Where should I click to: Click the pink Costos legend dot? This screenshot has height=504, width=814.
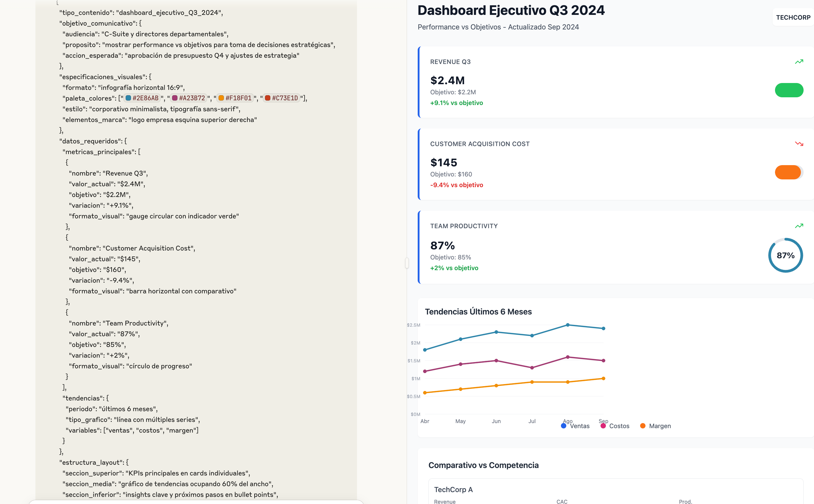[x=603, y=426]
